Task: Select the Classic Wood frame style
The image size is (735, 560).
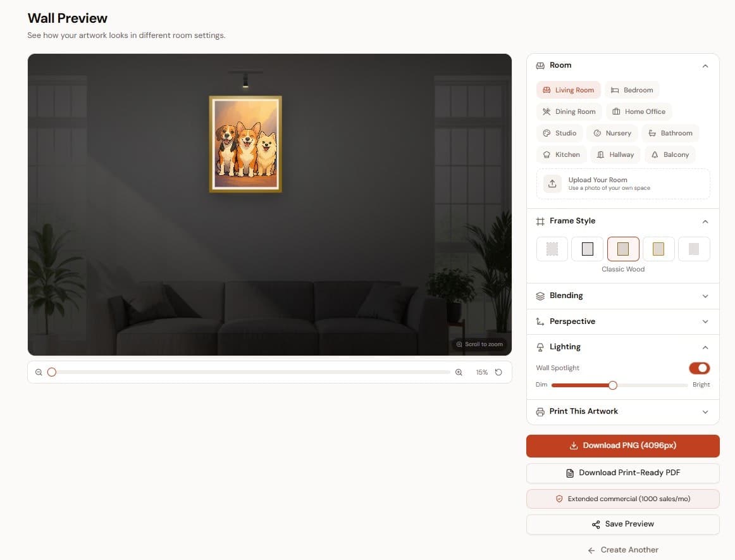Action: 622,249
